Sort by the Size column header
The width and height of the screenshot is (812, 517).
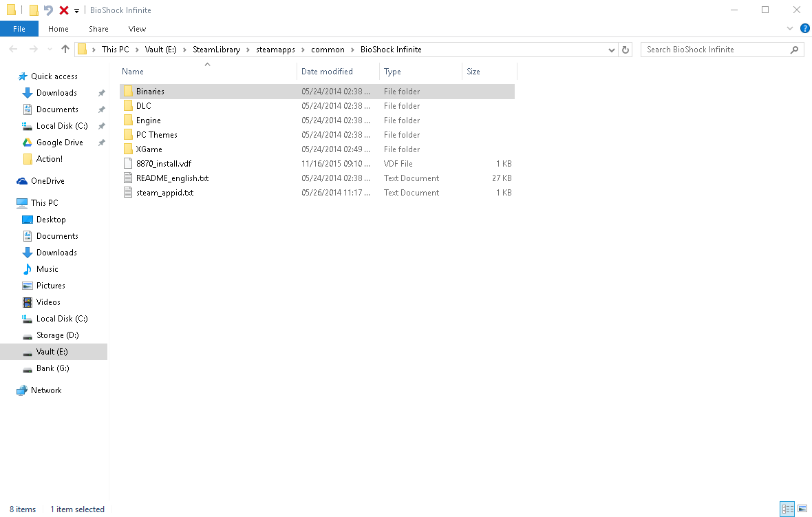(473, 72)
